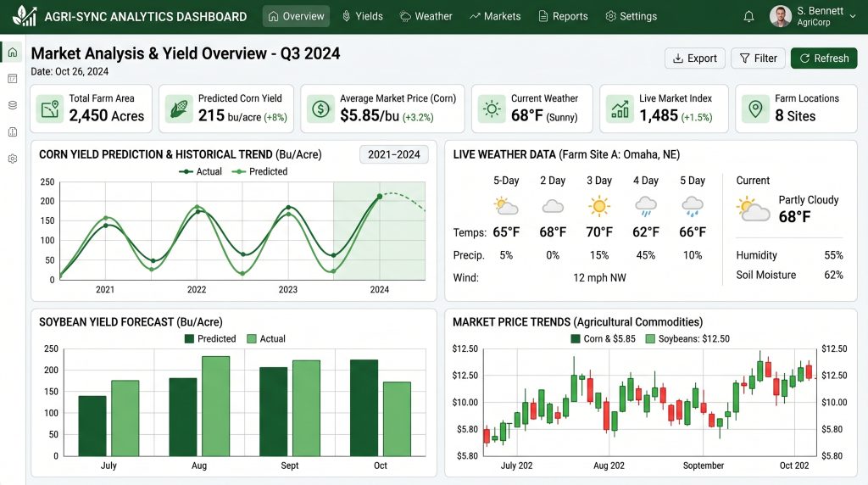Click the 215 bu/acre yield value
868x485 pixels.
tap(229, 115)
